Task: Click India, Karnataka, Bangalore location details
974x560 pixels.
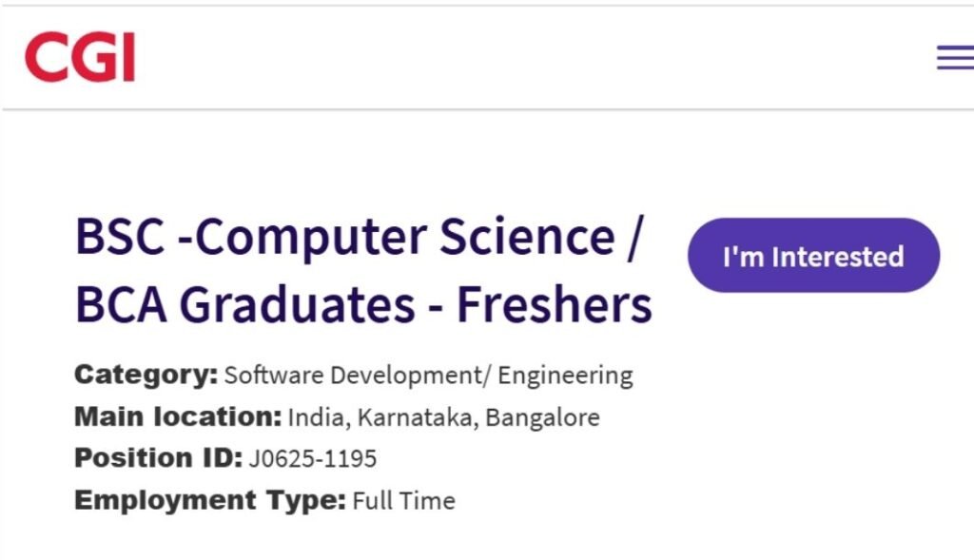Action: point(443,416)
